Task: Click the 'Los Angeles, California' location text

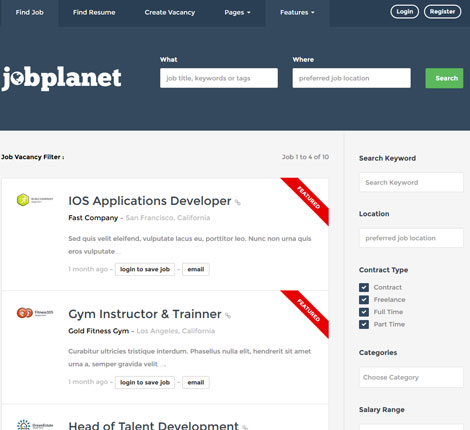Action: (x=176, y=331)
